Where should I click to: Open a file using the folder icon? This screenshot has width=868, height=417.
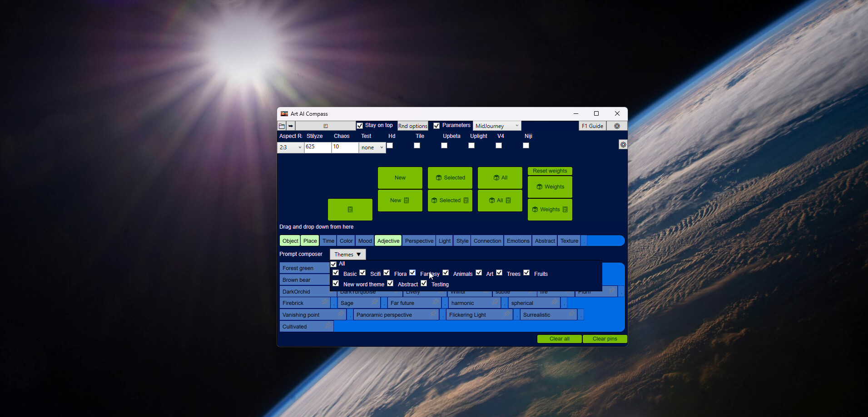point(282,126)
